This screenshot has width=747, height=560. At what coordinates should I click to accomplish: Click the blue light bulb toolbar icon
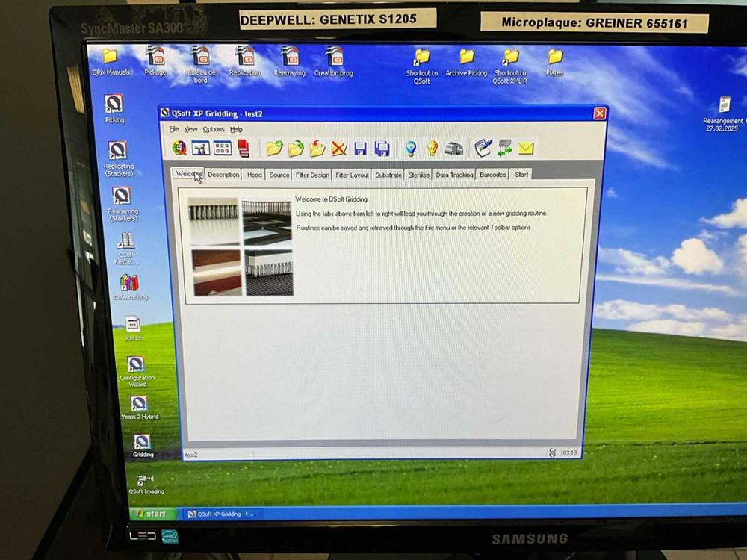(x=411, y=149)
